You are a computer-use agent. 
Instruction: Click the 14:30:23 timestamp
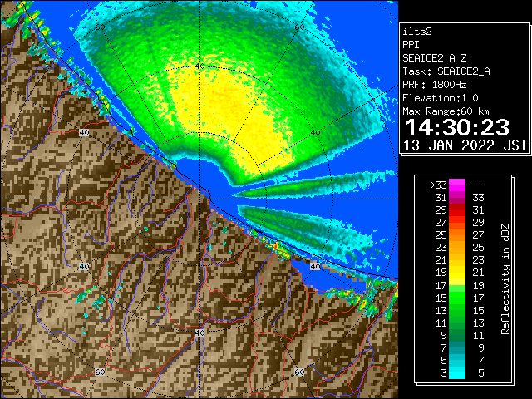[x=457, y=127]
